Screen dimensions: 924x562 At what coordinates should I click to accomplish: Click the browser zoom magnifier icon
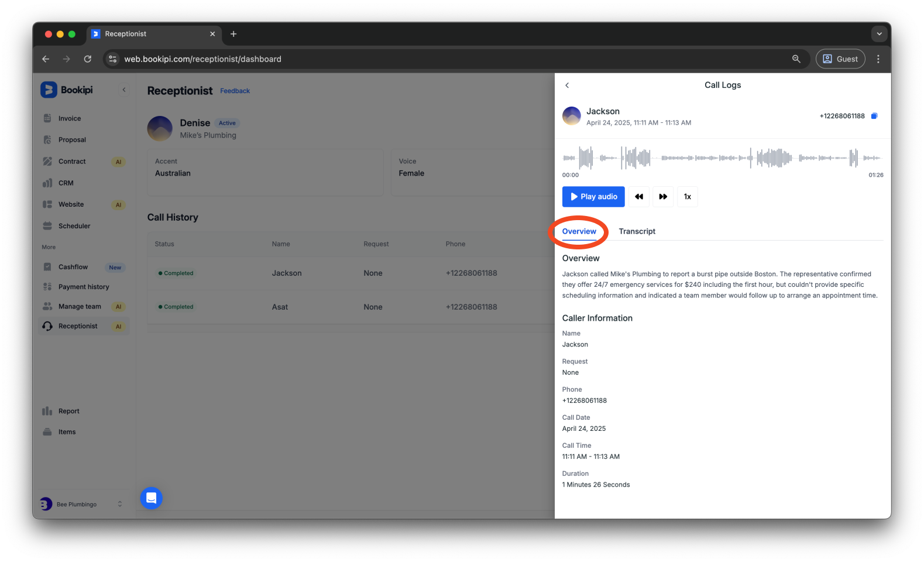pyautogui.click(x=796, y=59)
